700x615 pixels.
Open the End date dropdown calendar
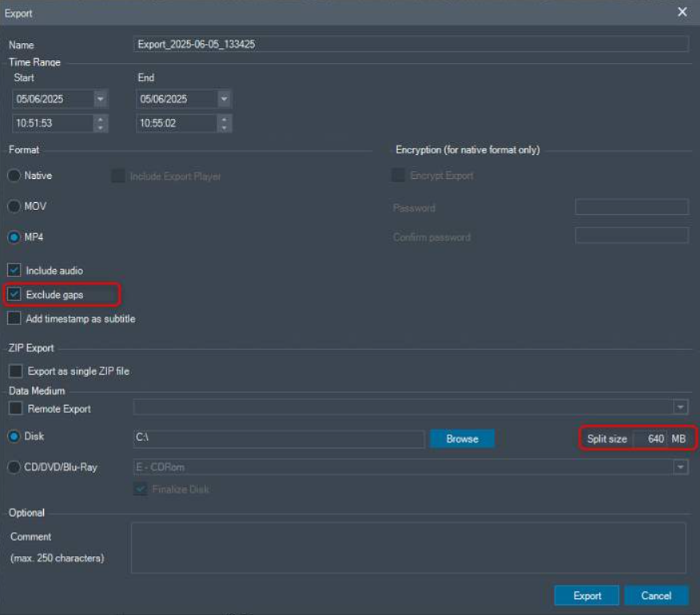click(225, 99)
